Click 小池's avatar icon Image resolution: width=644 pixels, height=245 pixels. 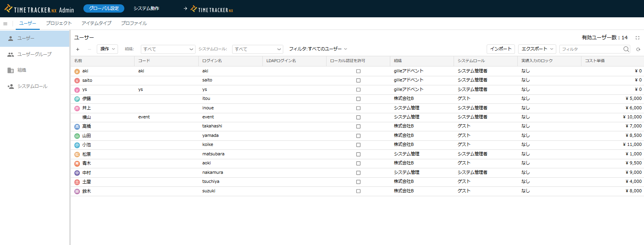click(77, 145)
